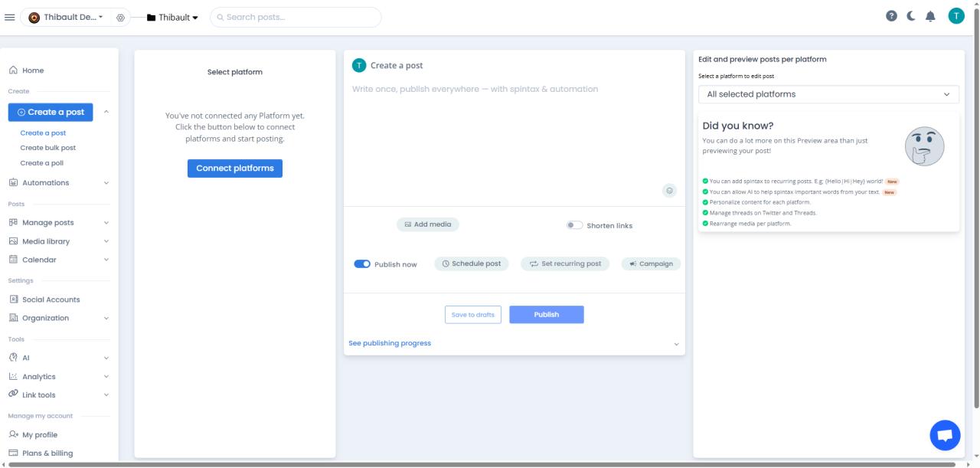Open the user avatar T menu
The width and height of the screenshot is (980, 468).
point(956,16)
